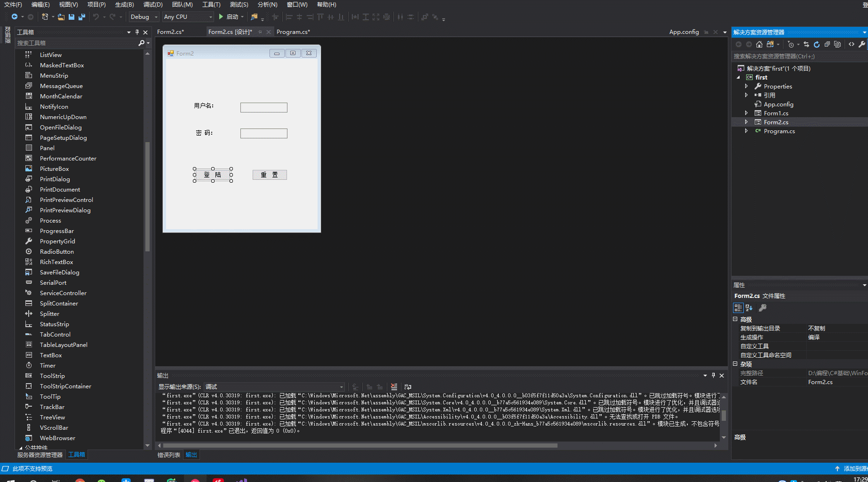Screen dimensions: 868x482
Task: Click the Properties wrench icon in Solution Explorer
Action: coord(863,44)
